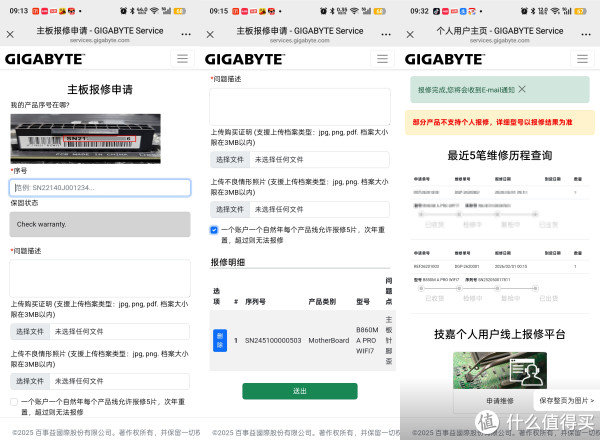Choose a purchase proof file in the 09:13 screen
Image resolution: width=600 pixels, height=440 pixels.
click(30, 332)
